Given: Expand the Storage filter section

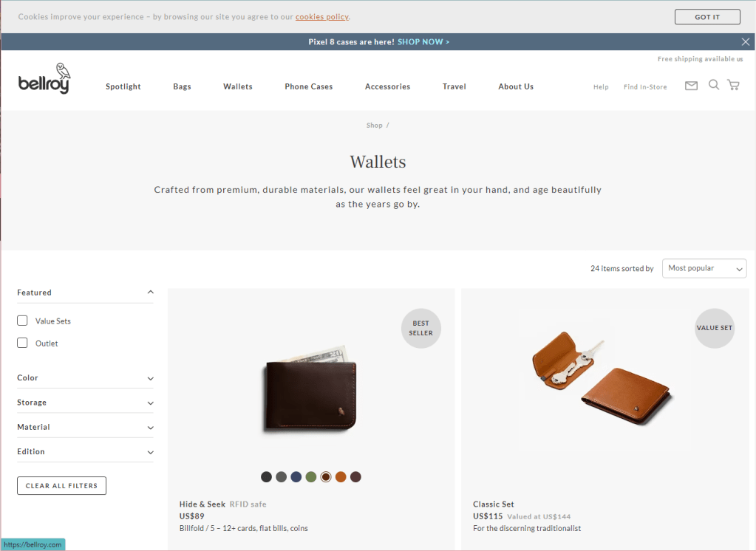Looking at the screenshot, I should click(x=85, y=403).
